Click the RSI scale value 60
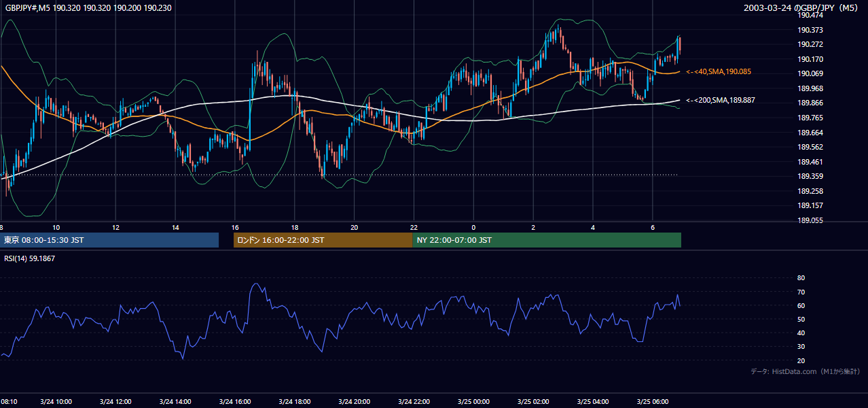 [x=801, y=305]
